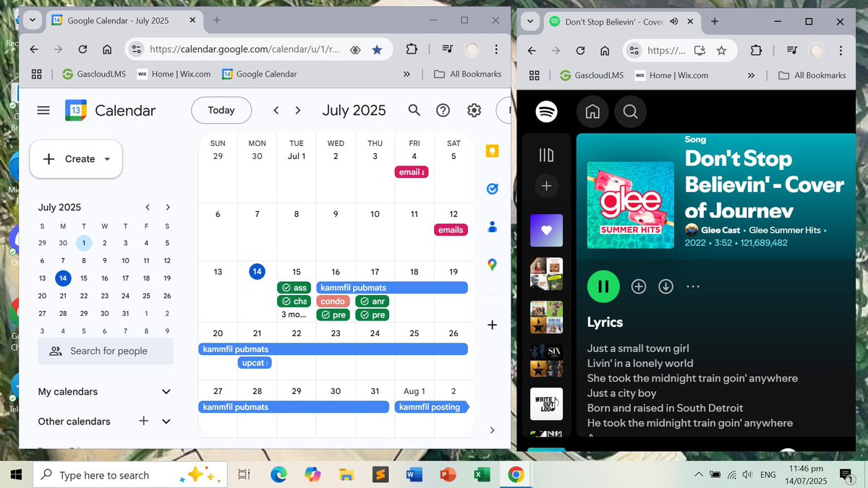
Task: Open the emails event on July 12
Action: [x=451, y=230]
